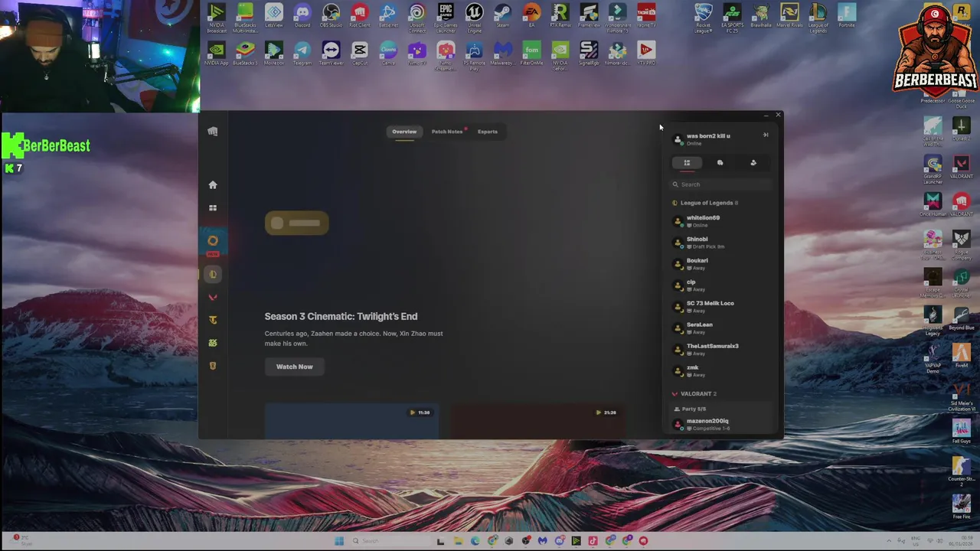Click the friends Search field
980x551 pixels.
[x=721, y=184]
